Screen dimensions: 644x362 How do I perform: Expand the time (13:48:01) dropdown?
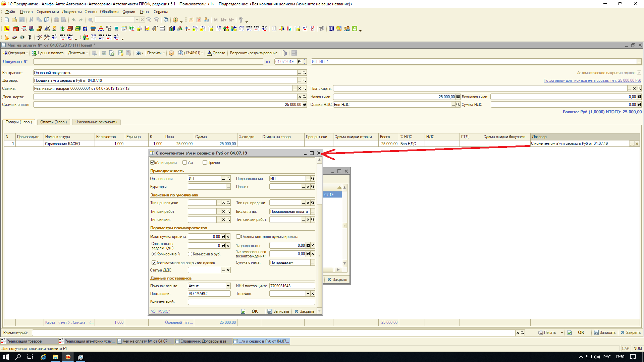pos(202,53)
